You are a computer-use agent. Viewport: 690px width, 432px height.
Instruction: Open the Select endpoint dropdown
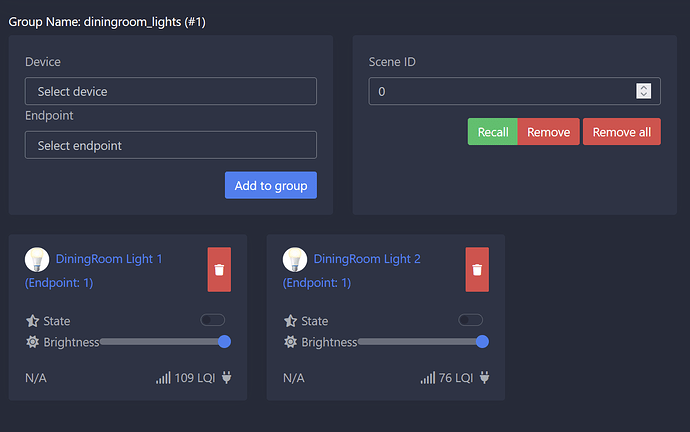click(x=171, y=145)
